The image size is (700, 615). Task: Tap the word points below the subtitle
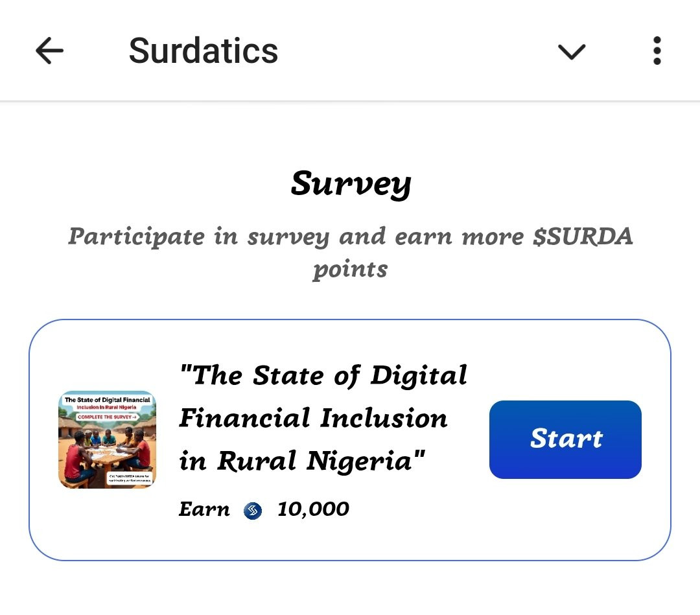click(350, 270)
